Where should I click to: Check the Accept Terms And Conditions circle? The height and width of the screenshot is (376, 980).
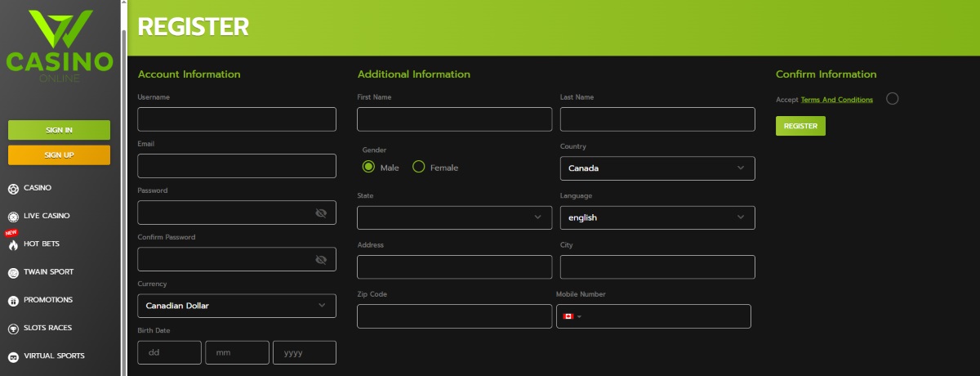coord(892,99)
